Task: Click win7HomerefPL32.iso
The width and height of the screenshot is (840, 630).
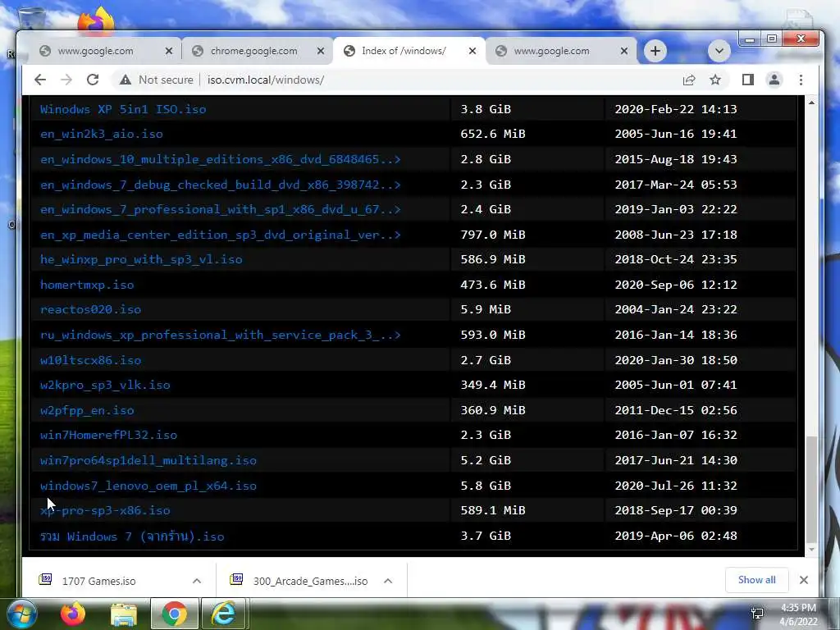Action: coord(109,435)
